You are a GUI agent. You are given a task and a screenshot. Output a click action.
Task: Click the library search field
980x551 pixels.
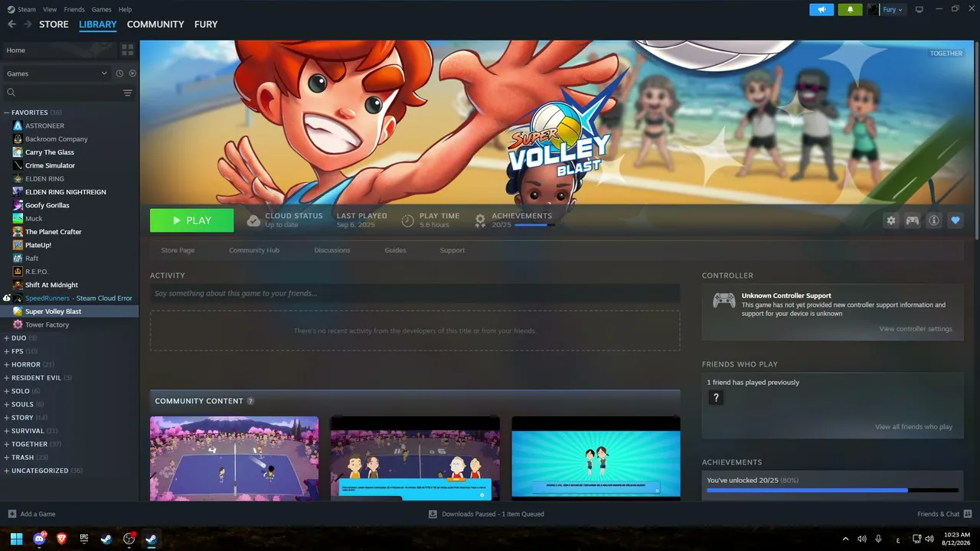[63, 93]
